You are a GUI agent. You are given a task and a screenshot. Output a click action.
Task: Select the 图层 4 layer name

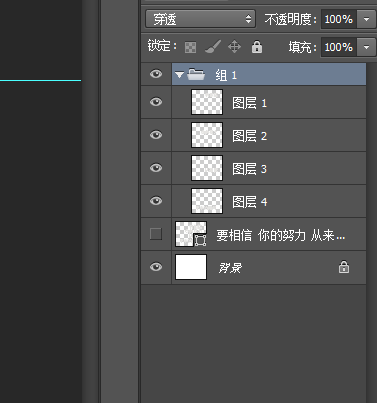tap(250, 202)
